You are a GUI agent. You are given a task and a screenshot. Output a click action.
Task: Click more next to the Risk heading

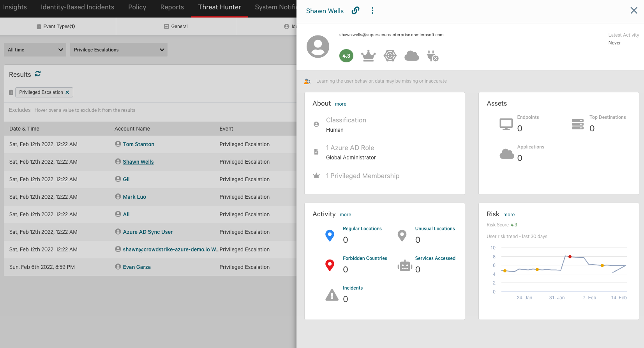tap(509, 215)
